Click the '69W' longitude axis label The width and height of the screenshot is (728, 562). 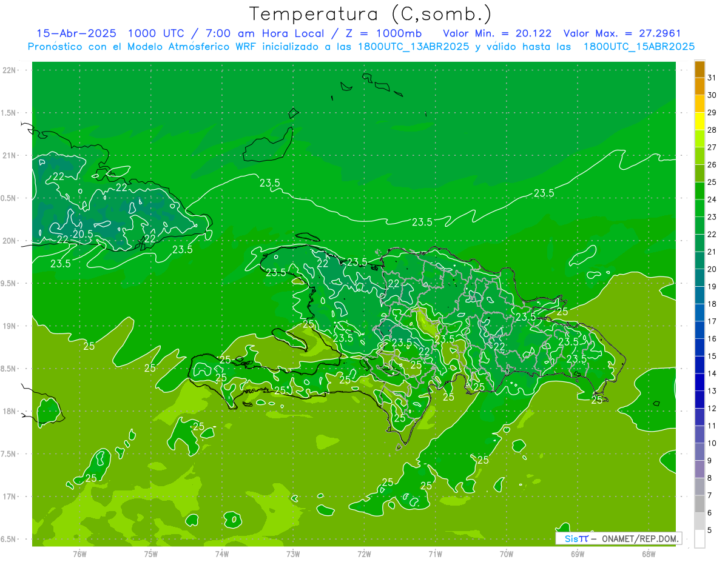578,554
